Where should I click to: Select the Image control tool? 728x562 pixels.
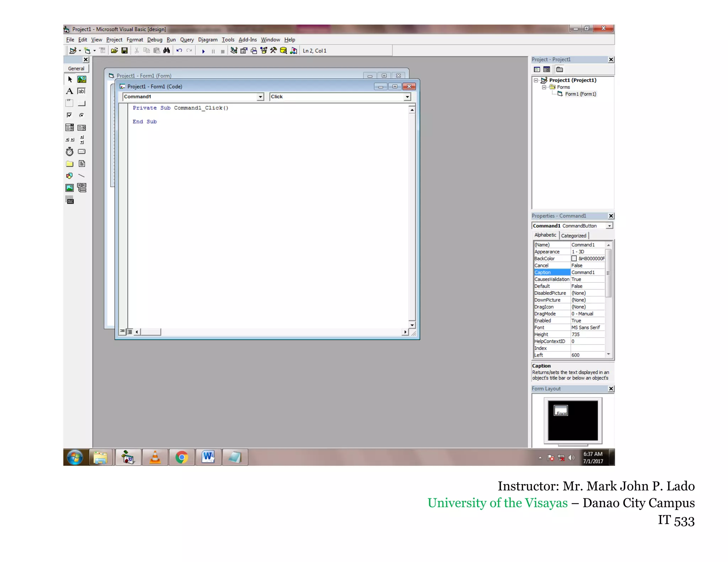[70, 188]
